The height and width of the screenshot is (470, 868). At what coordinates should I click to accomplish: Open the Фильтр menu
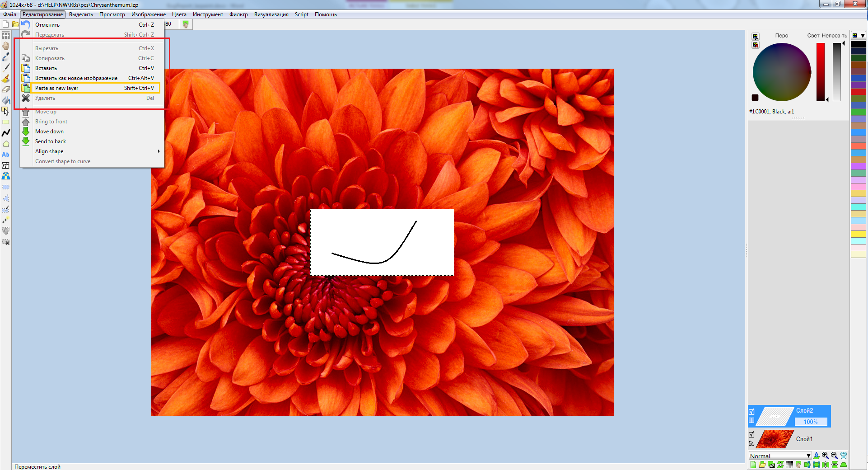point(238,14)
